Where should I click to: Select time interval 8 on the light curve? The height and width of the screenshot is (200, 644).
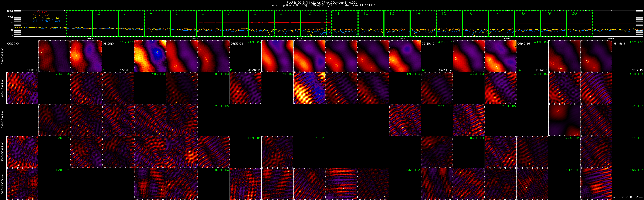pos(261,24)
